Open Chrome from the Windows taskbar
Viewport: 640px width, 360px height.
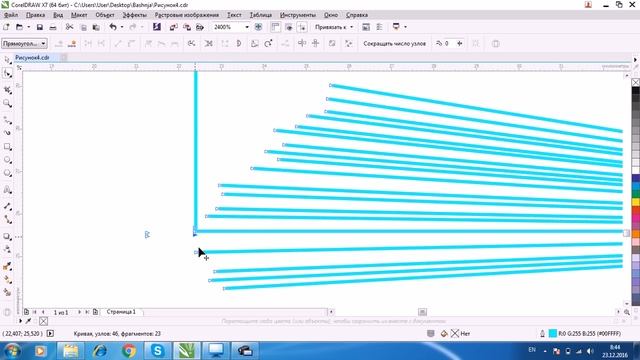click(x=129, y=351)
